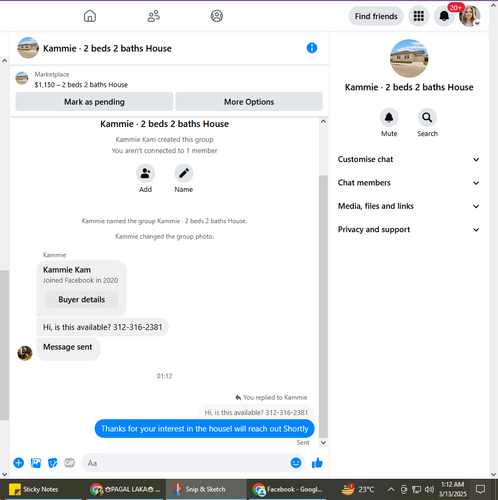Click the blue 'Thanks for your interest' message

tap(204, 429)
